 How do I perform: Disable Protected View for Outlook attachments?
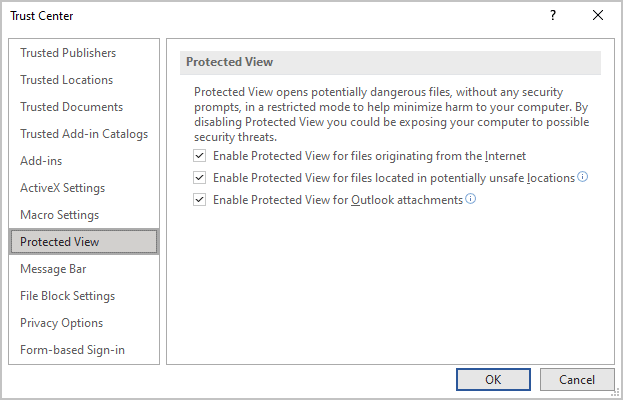pos(200,200)
